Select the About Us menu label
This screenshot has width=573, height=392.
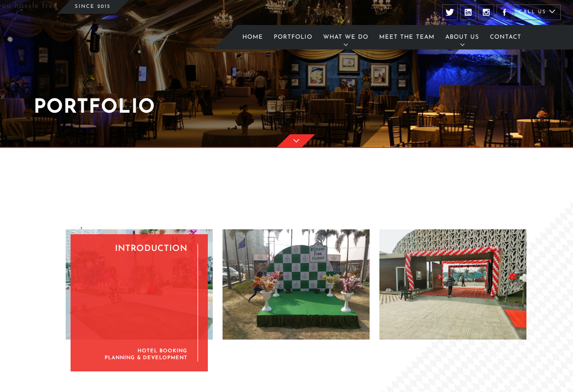point(462,37)
